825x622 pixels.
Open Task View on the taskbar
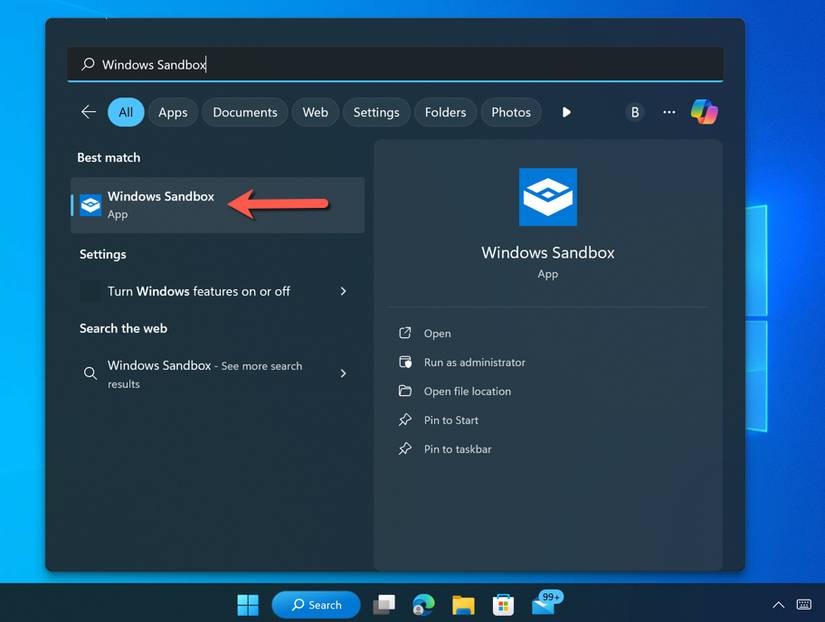(384, 604)
